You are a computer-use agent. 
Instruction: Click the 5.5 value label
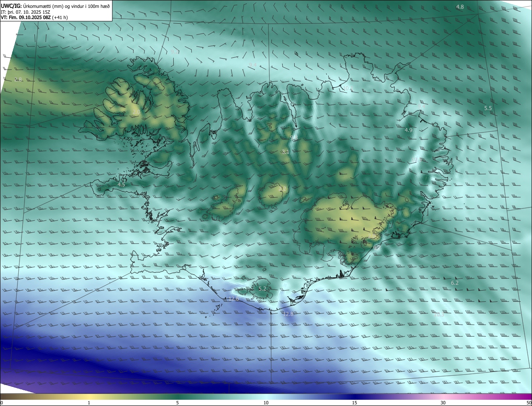coord(488,108)
